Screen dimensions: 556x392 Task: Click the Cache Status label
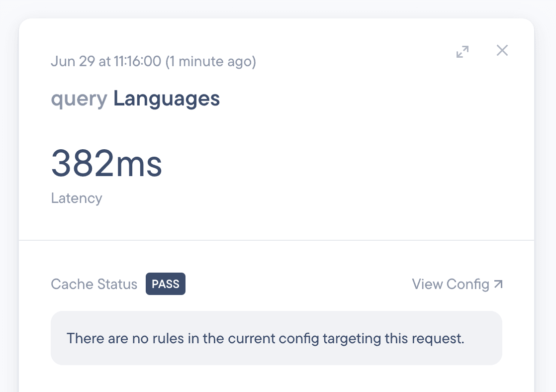pyautogui.click(x=93, y=284)
